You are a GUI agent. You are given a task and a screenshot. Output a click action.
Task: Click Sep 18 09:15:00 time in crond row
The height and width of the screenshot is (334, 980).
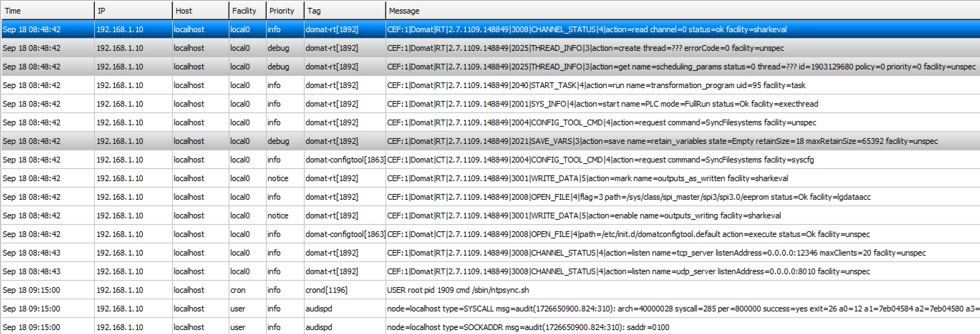(x=31, y=290)
